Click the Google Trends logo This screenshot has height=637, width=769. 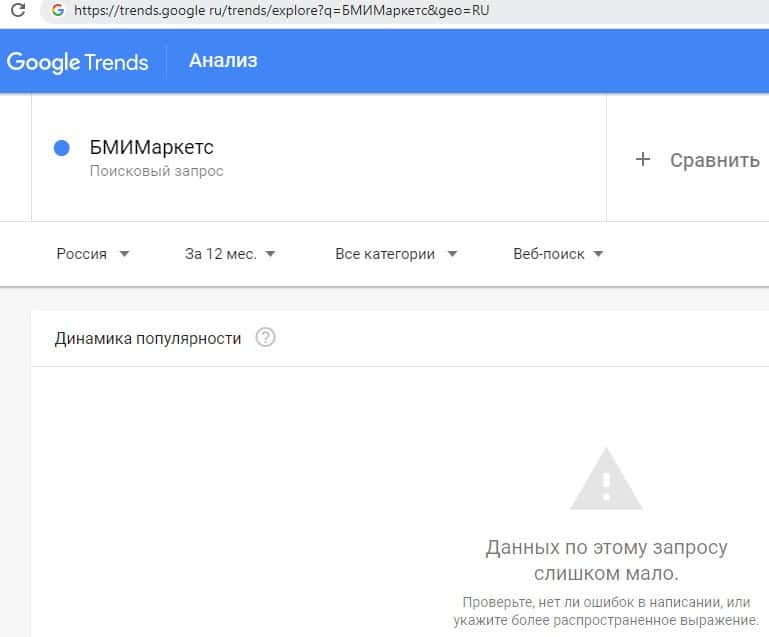[x=77, y=62]
